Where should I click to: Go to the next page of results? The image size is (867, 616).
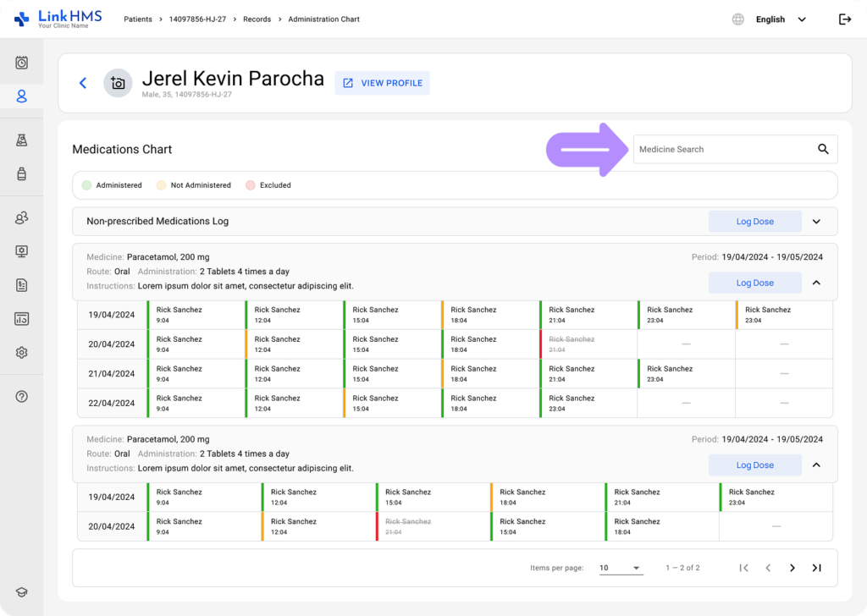792,568
